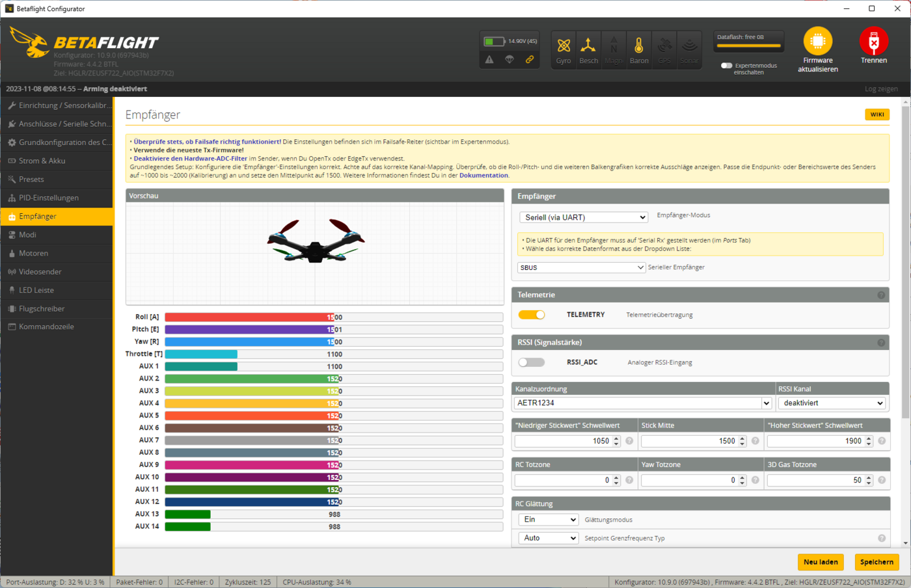The image size is (911, 588).
Task: Click the warning triangle icon in header
Action: [489, 60]
